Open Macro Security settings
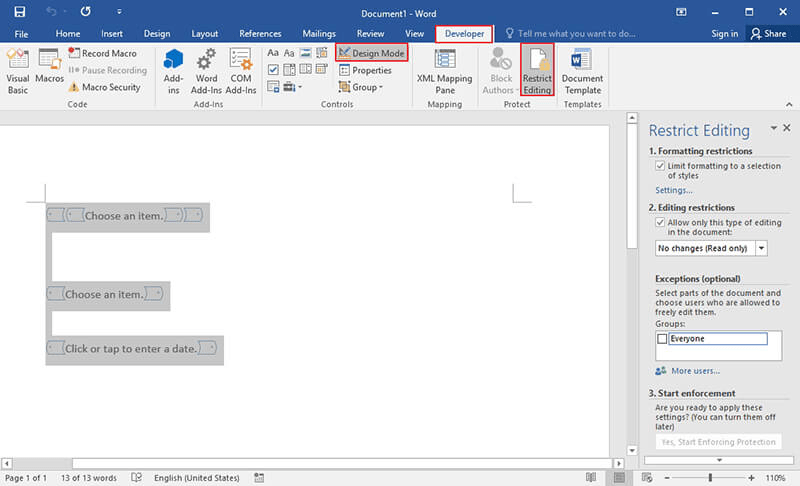Screen dimensions: 800x486 point(105,87)
